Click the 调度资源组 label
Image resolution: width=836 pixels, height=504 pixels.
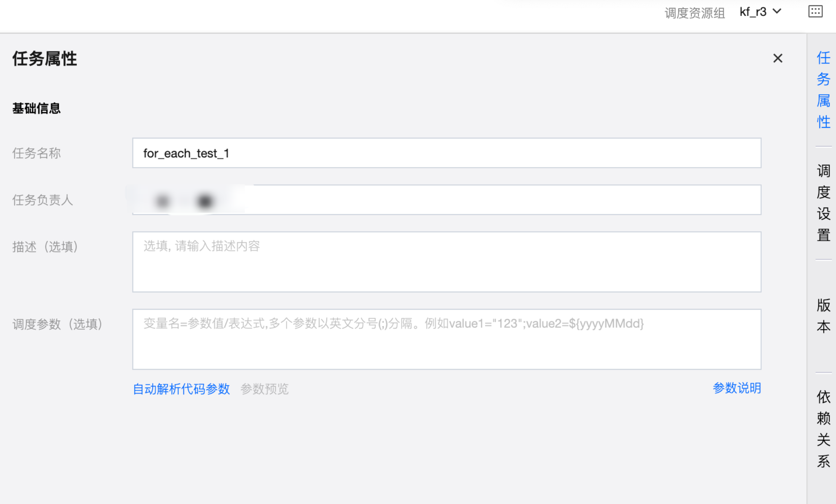click(695, 13)
